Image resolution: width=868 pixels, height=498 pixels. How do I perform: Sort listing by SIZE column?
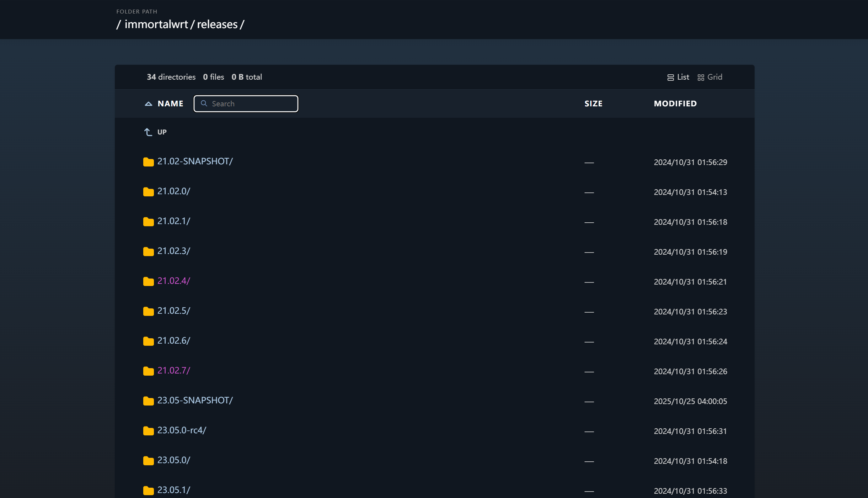click(593, 104)
